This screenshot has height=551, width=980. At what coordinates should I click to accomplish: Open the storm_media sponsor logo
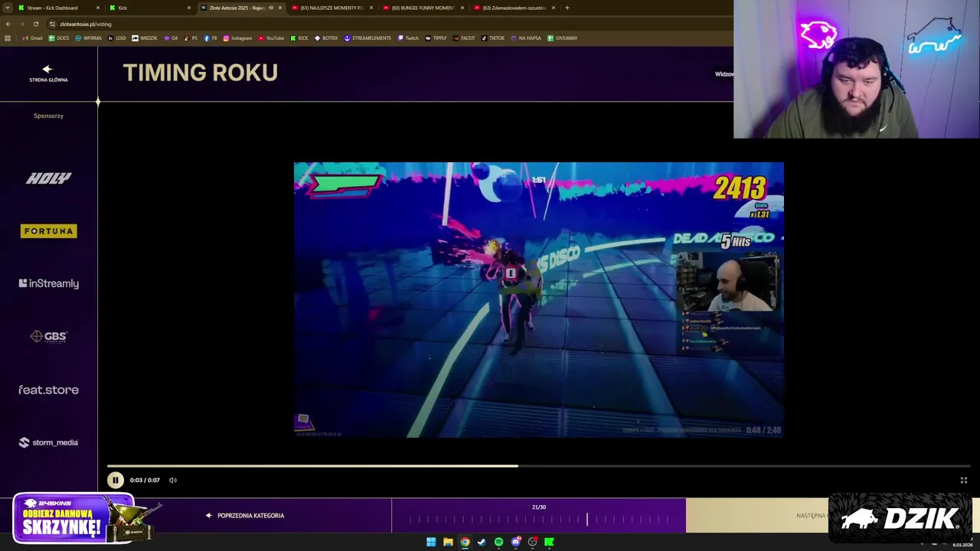tap(48, 442)
